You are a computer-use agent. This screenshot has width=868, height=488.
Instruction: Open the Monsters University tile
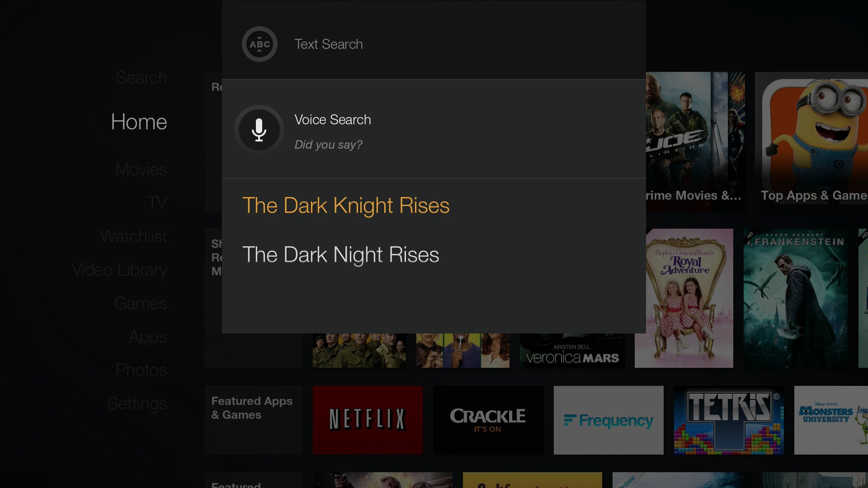click(x=831, y=420)
